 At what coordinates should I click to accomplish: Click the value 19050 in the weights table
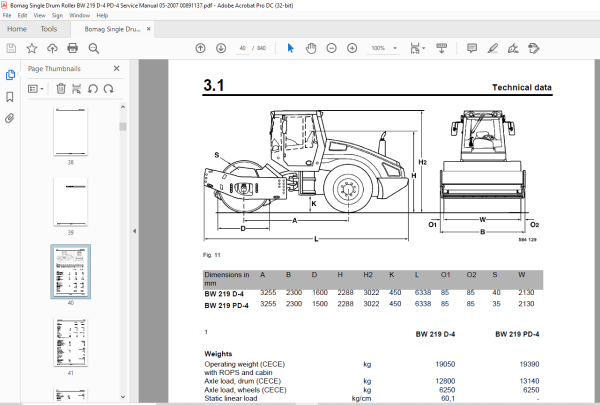445,364
